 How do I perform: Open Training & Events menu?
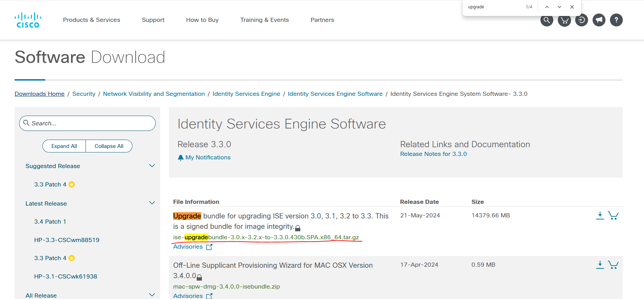point(264,20)
